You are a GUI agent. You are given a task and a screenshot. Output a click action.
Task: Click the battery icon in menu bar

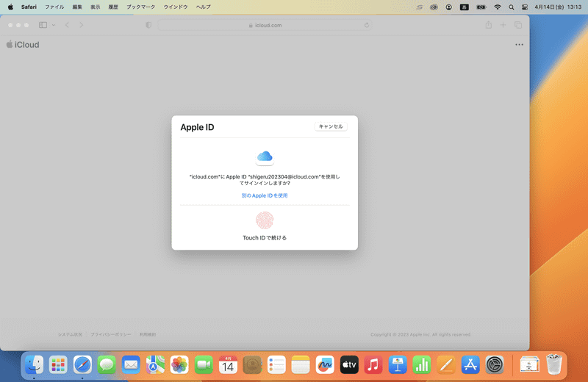481,7
